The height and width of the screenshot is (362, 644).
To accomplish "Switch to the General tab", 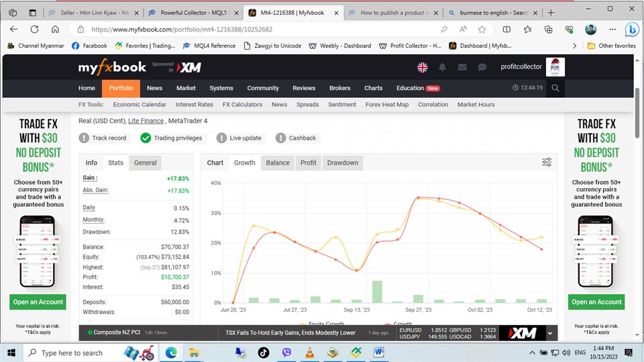I will (146, 163).
